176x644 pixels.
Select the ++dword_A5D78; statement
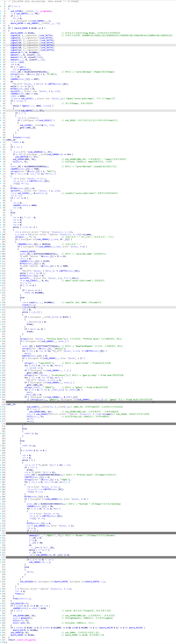(x=28, y=251)
